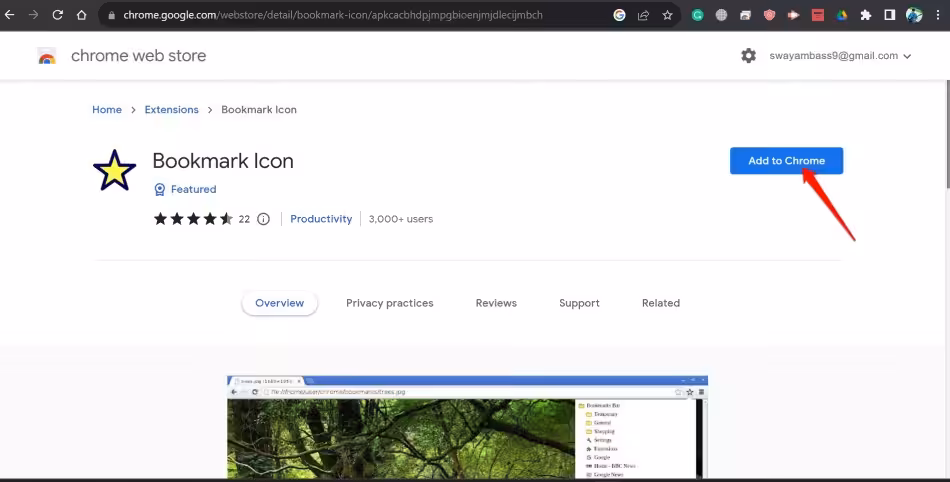Bookmark this tab with the star icon
950x482 pixels.
point(667,15)
